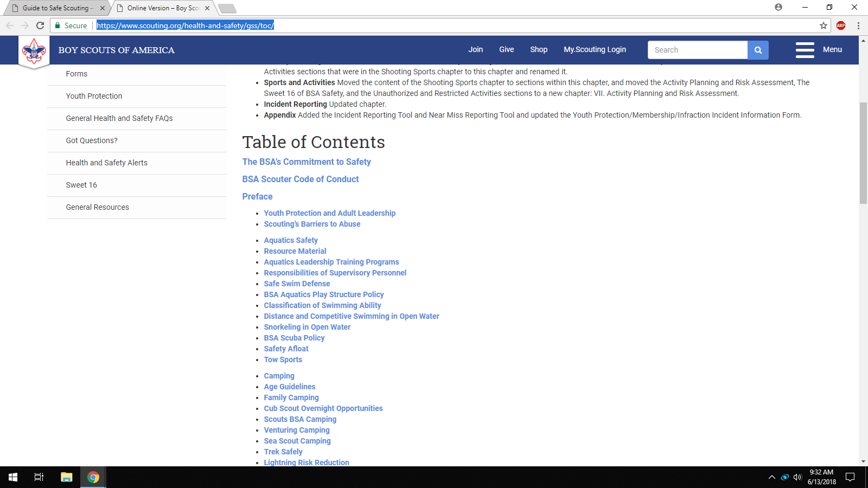Select Youth Protection in the sidebar
Image resolution: width=868 pixels, height=488 pixels.
94,96
